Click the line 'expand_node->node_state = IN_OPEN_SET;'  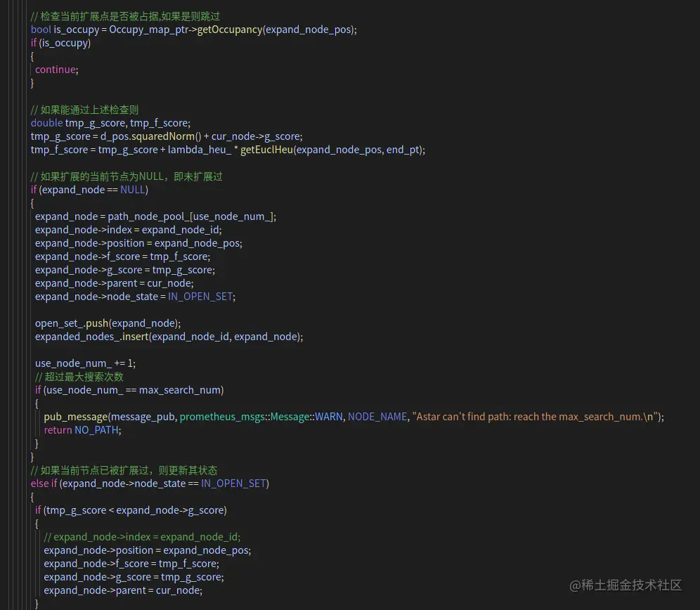pyautogui.click(x=135, y=297)
